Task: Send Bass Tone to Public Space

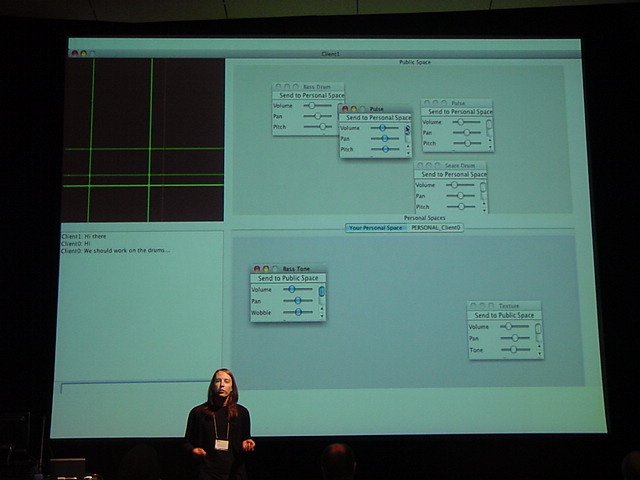Action: 288,278
